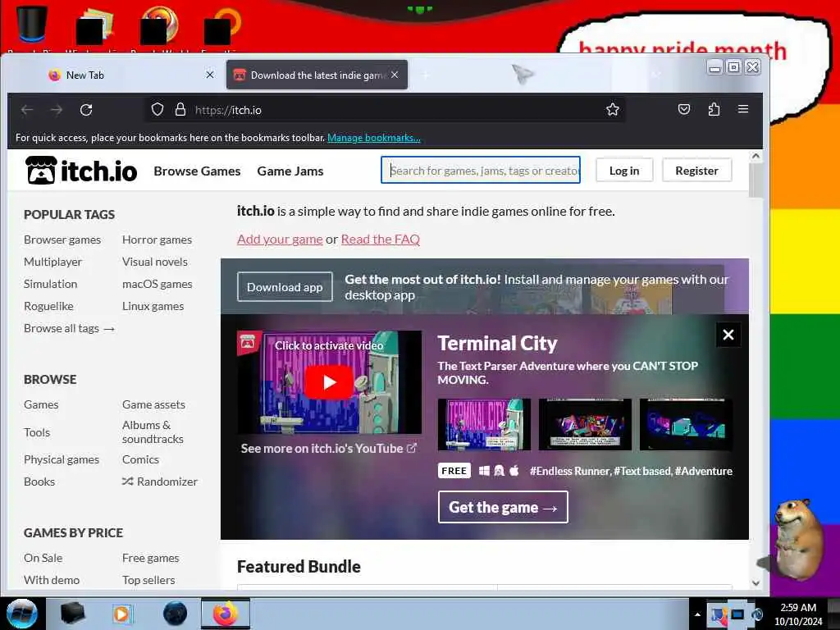This screenshot has width=840, height=630.
Task: Click the Terminal City title
Action: (x=498, y=344)
